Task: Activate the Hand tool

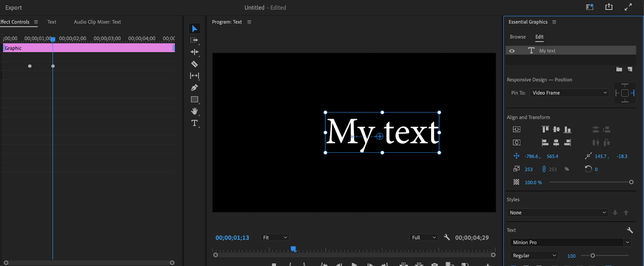Action: point(194,111)
